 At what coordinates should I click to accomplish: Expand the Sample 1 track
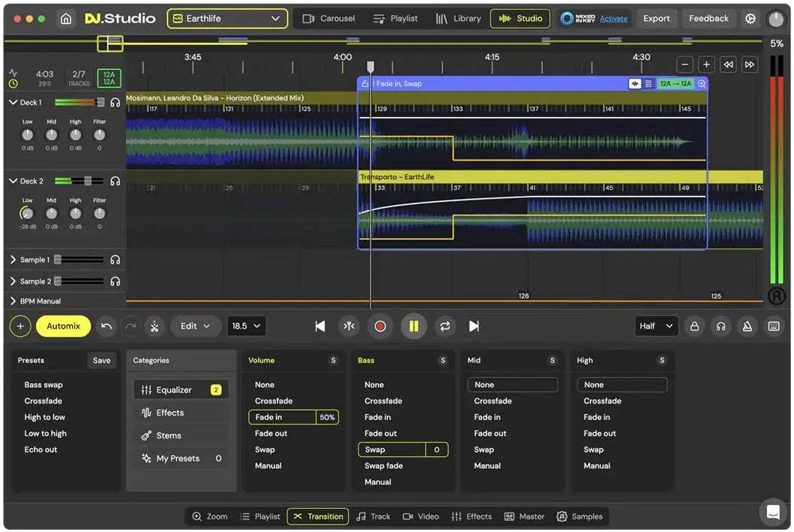14,260
